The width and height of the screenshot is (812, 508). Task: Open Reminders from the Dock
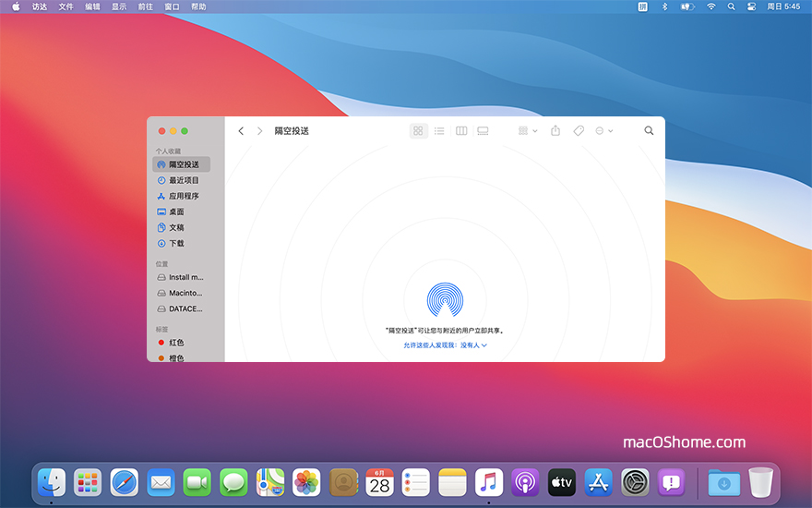(416, 482)
